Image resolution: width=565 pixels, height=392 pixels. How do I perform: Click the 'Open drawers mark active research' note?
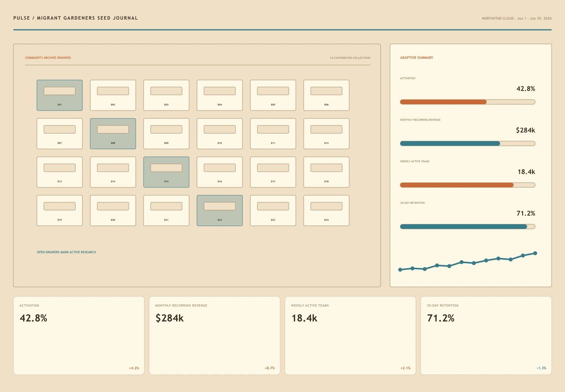point(66,252)
